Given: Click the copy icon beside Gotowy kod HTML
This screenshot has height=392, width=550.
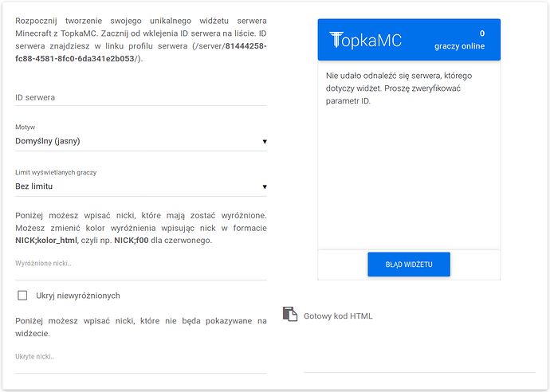Looking at the screenshot, I should (289, 315).
